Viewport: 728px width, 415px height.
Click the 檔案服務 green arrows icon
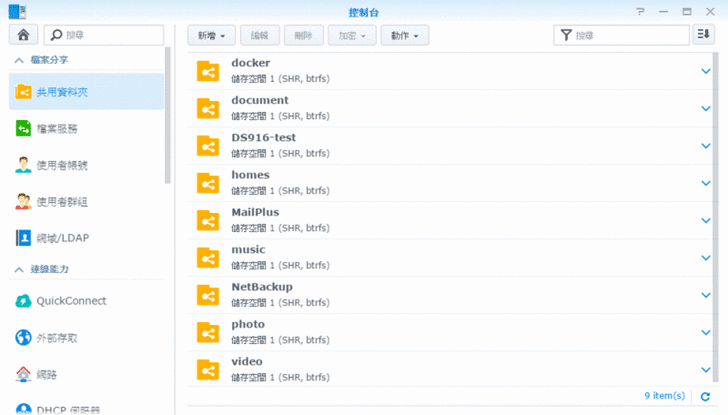[23, 128]
